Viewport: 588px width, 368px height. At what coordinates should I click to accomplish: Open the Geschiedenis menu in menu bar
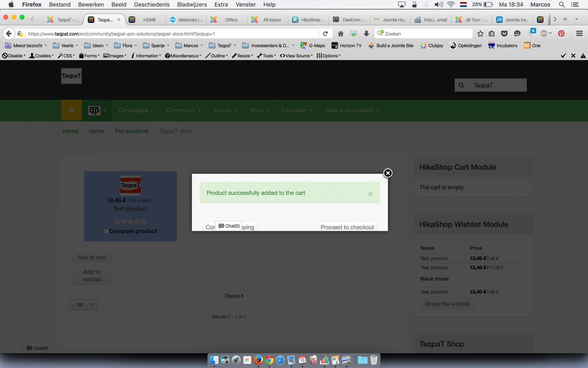(152, 4)
